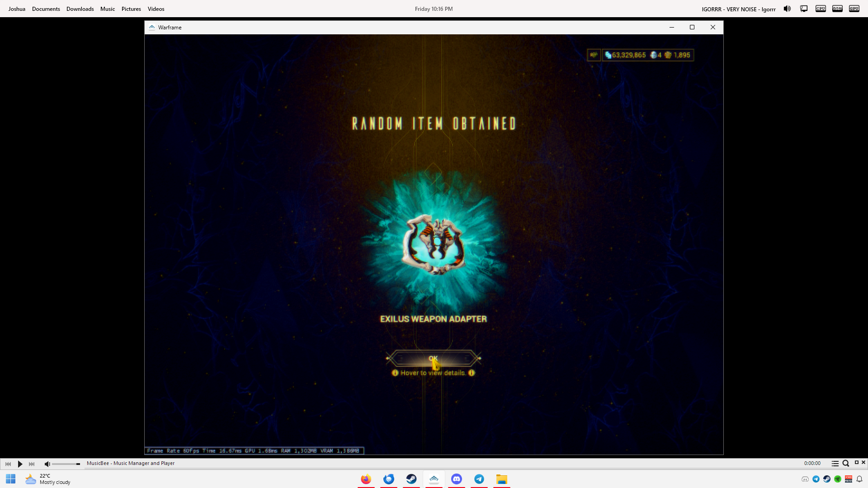Open the Joshua folder link

click(x=17, y=9)
